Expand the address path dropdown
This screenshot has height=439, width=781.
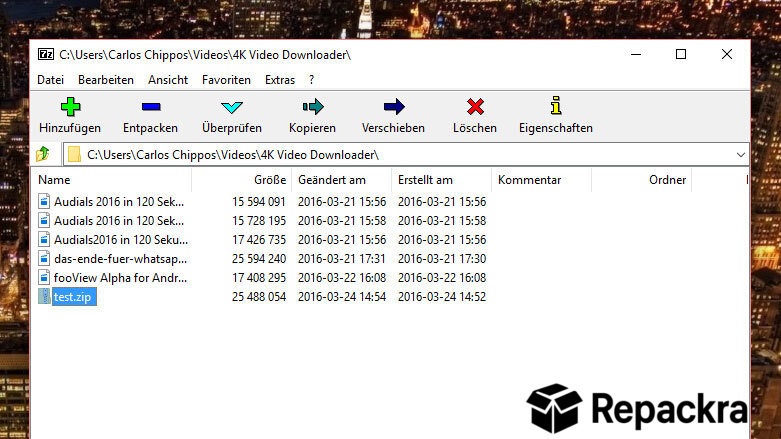pyautogui.click(x=741, y=154)
